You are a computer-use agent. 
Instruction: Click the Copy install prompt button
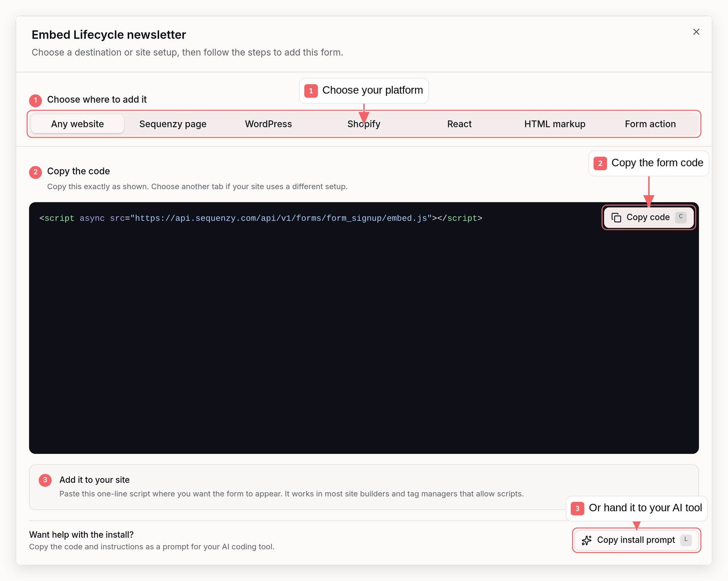coord(636,540)
